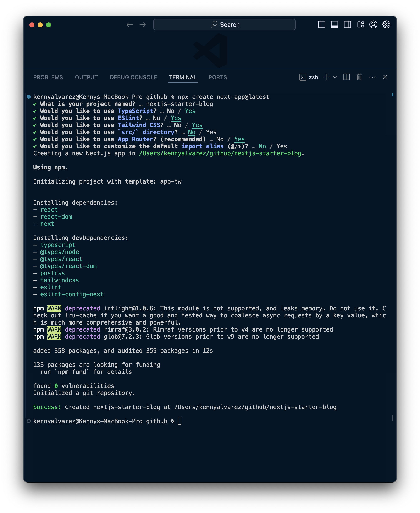Viewport: 420px width, 513px height.
Task: Open the /Users/kennyalvarez/github/nextjs-starter-blog path link
Action: coord(220,153)
